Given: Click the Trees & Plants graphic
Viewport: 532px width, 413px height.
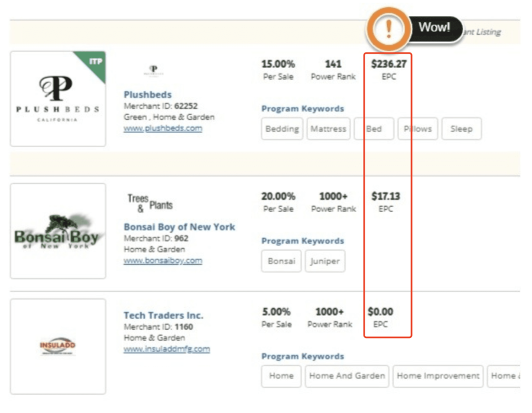Looking at the screenshot, I should (x=150, y=202).
